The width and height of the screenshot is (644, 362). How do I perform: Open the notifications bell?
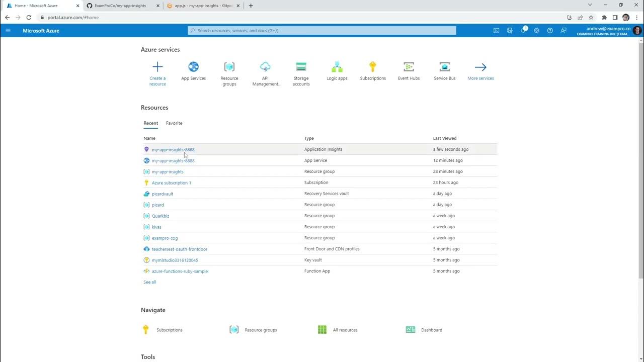(x=523, y=31)
